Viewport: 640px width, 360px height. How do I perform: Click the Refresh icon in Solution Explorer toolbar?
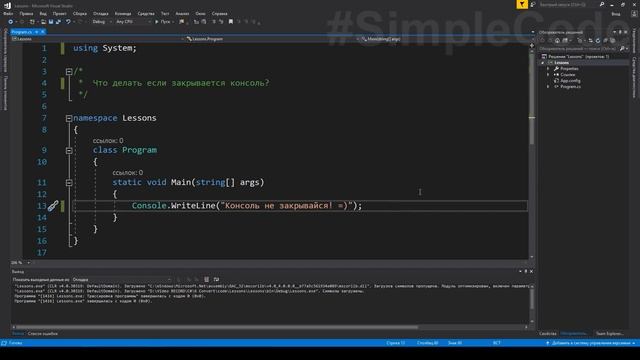598,40
